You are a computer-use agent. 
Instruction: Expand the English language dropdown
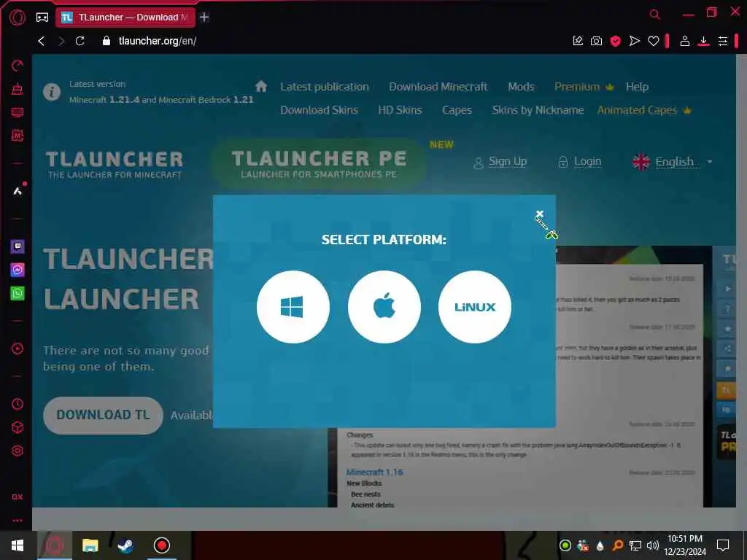(672, 162)
